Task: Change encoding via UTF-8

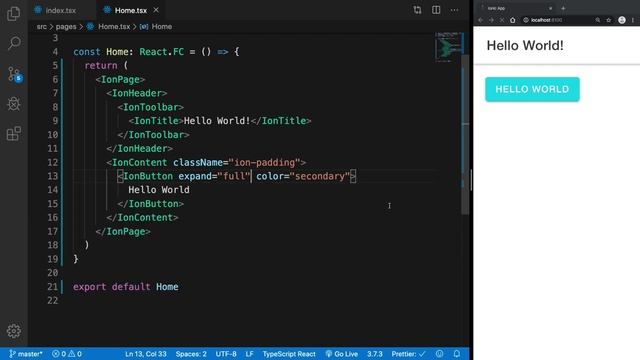Action: 226,354
